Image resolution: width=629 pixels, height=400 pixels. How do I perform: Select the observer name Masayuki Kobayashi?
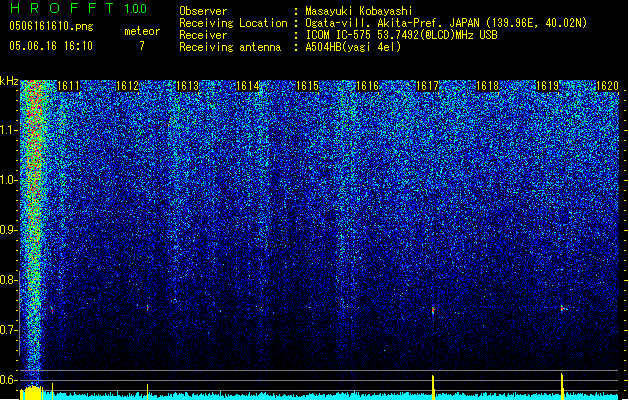[359, 11]
